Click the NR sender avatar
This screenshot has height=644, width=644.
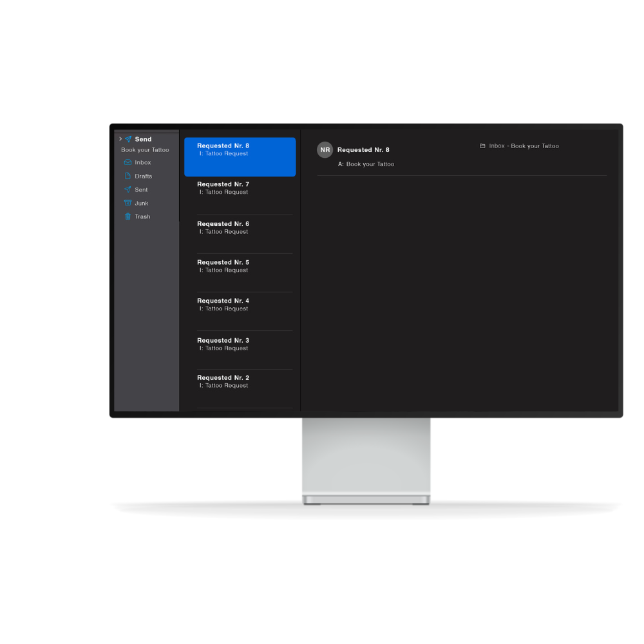click(325, 150)
